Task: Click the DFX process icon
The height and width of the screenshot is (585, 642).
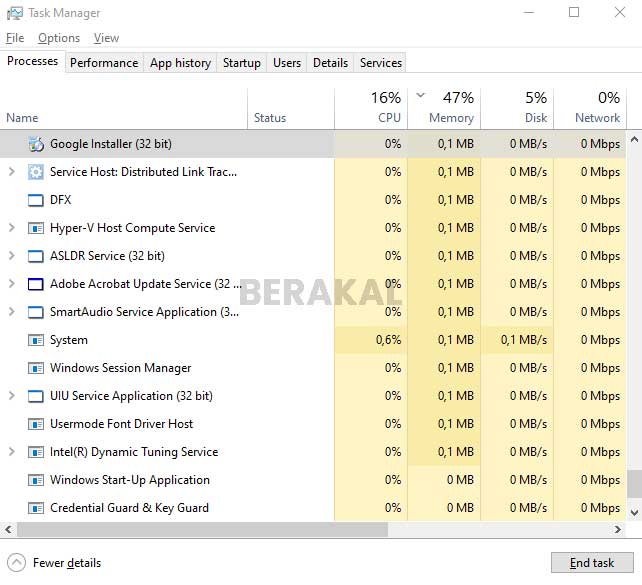Action: 36,200
